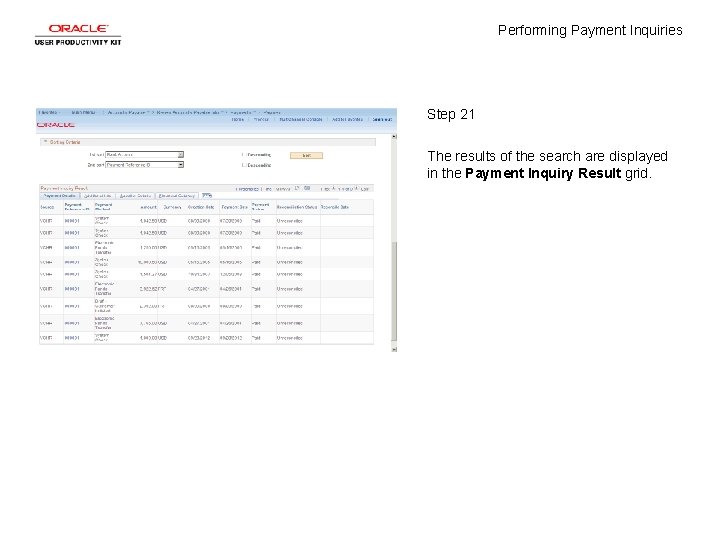Select the Additional Info tab
The width and height of the screenshot is (720, 540).
point(97,196)
